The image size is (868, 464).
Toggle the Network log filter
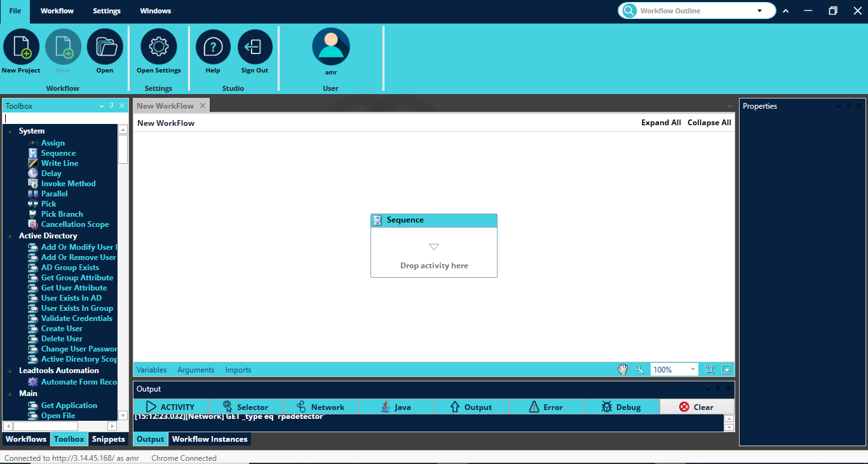pos(320,407)
